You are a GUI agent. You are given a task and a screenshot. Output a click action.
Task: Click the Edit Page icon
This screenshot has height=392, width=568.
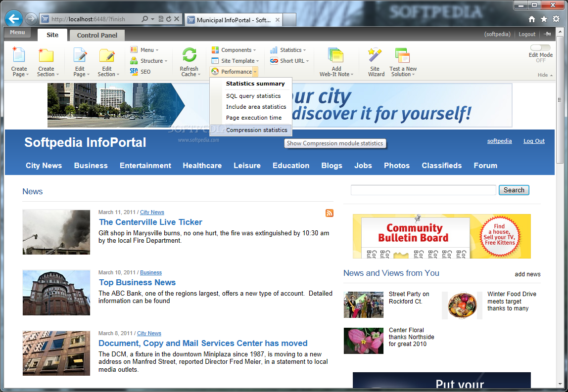click(x=80, y=55)
